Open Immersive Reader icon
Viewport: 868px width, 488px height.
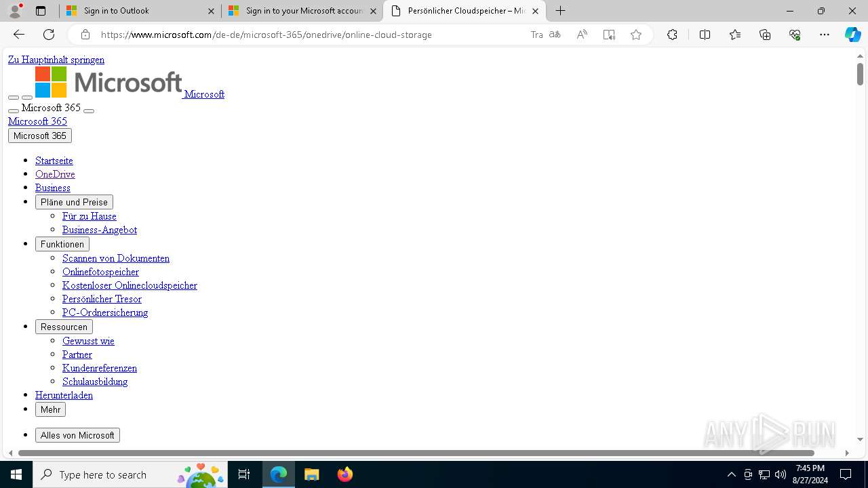tap(609, 35)
